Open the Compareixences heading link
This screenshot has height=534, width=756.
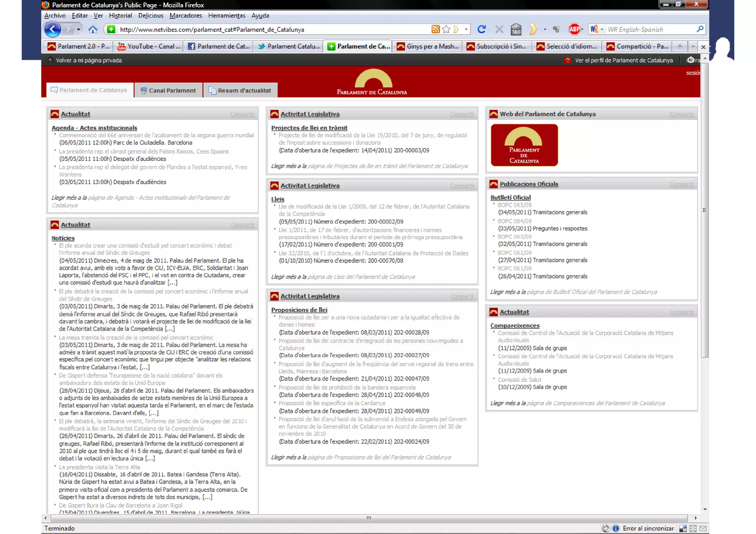click(515, 325)
